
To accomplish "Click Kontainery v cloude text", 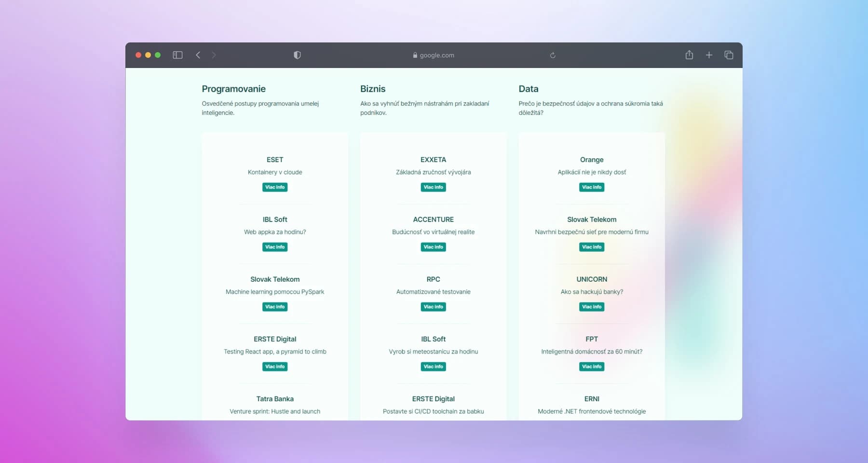I will [x=275, y=172].
